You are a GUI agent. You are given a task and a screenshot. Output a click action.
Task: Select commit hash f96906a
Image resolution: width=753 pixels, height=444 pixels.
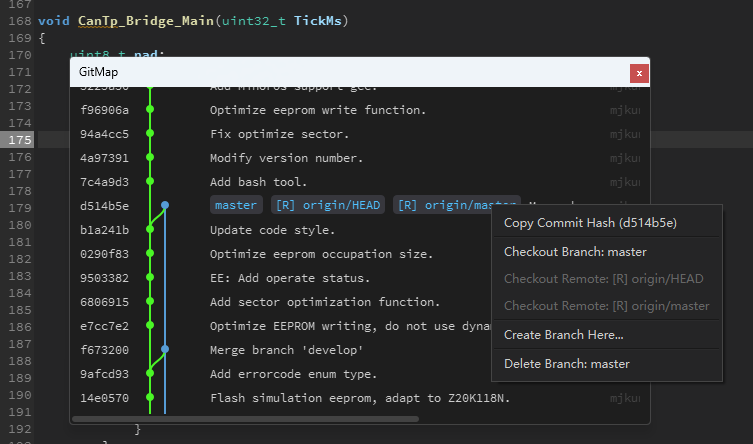[104, 110]
